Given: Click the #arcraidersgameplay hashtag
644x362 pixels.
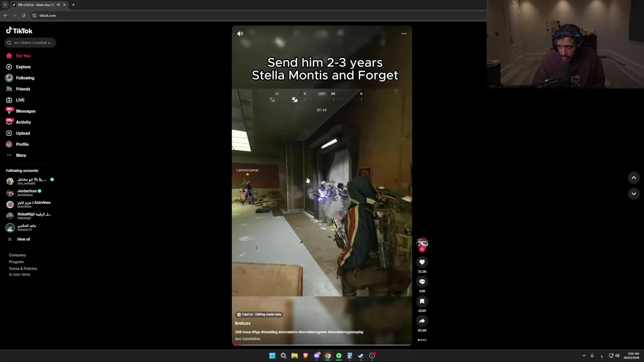Looking at the screenshot, I should (x=346, y=332).
